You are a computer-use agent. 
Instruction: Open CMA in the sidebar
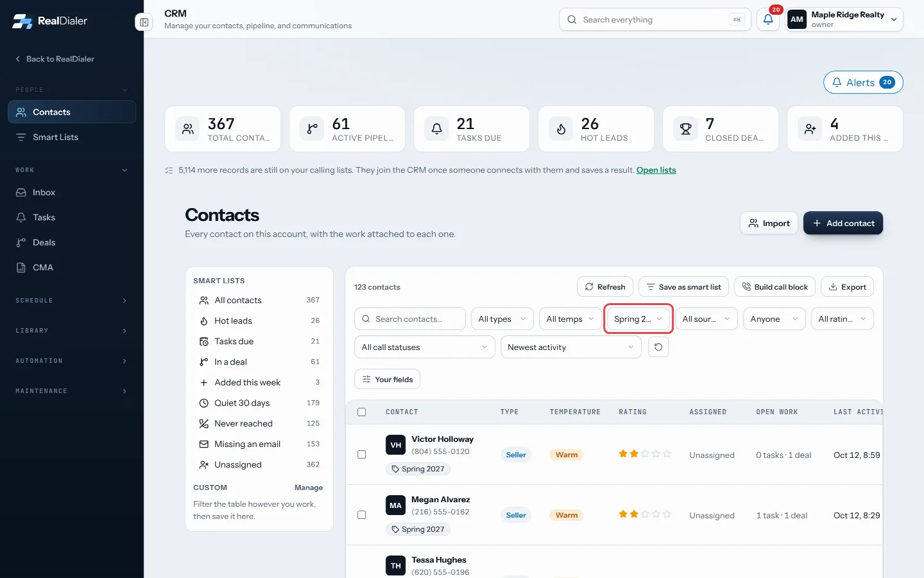[72, 268]
